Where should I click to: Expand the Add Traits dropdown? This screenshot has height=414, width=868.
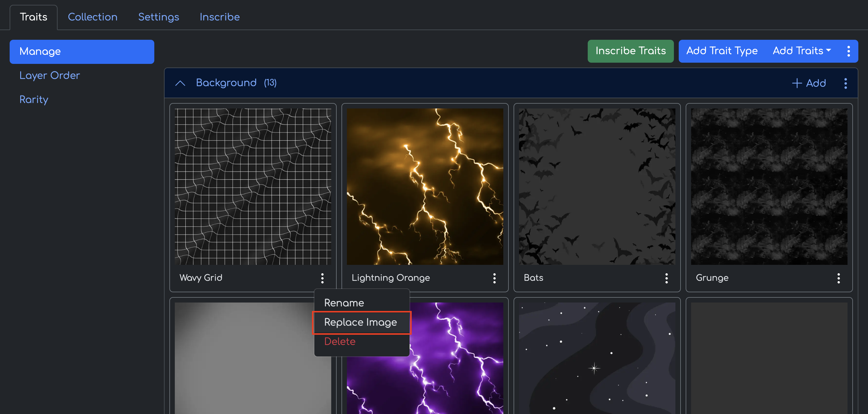pos(801,51)
